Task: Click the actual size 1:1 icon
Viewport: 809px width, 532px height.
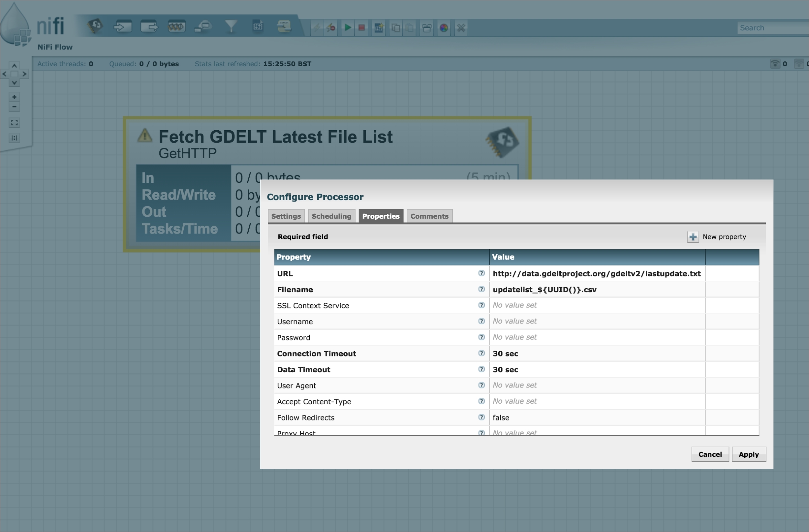Action: coord(14,138)
